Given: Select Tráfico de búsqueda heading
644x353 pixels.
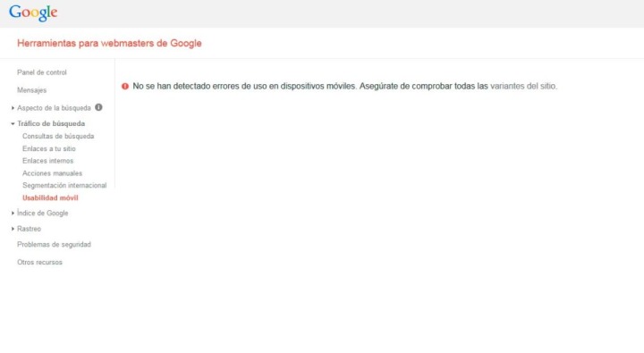Looking at the screenshot, I should (x=51, y=123).
